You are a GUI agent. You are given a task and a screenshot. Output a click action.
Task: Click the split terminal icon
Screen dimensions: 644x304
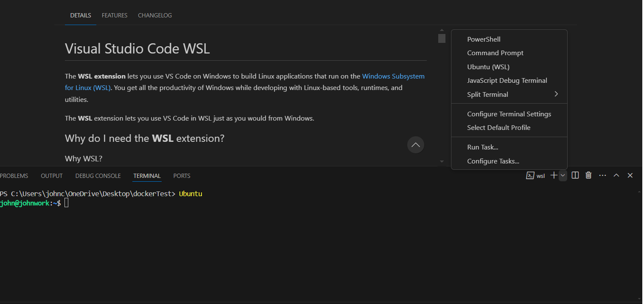tap(575, 175)
